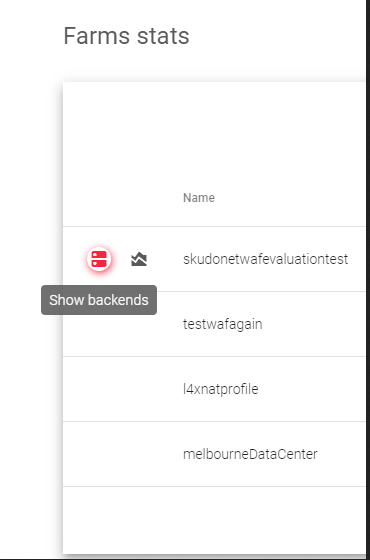Open the l4xnatprofile farm entry
This screenshot has height=560, width=370.
point(221,389)
